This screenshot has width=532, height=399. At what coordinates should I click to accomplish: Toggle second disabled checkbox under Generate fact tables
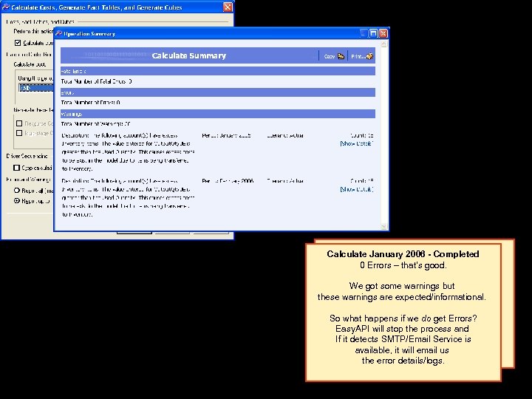point(19,133)
